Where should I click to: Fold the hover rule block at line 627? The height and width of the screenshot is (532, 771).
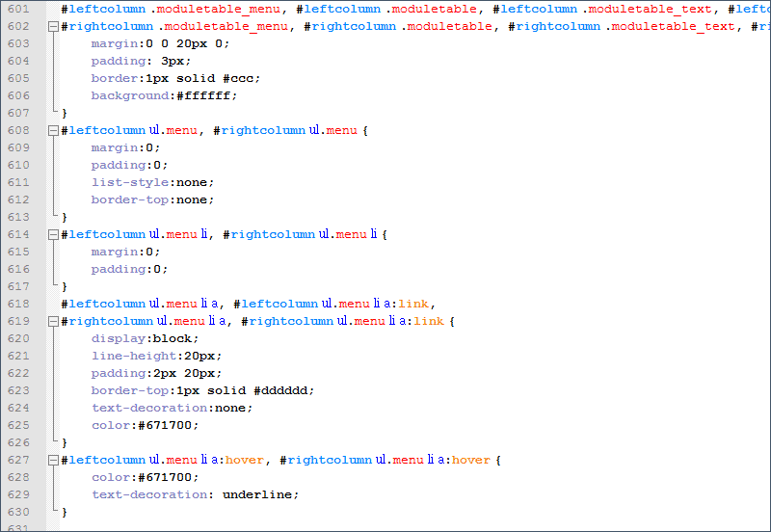[x=52, y=460]
